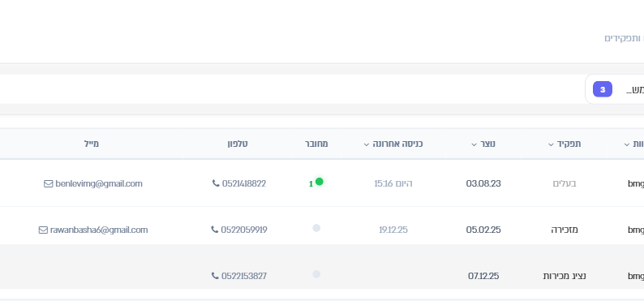Click phone icon beside 0521418822
644x301 pixels.
pyautogui.click(x=216, y=183)
